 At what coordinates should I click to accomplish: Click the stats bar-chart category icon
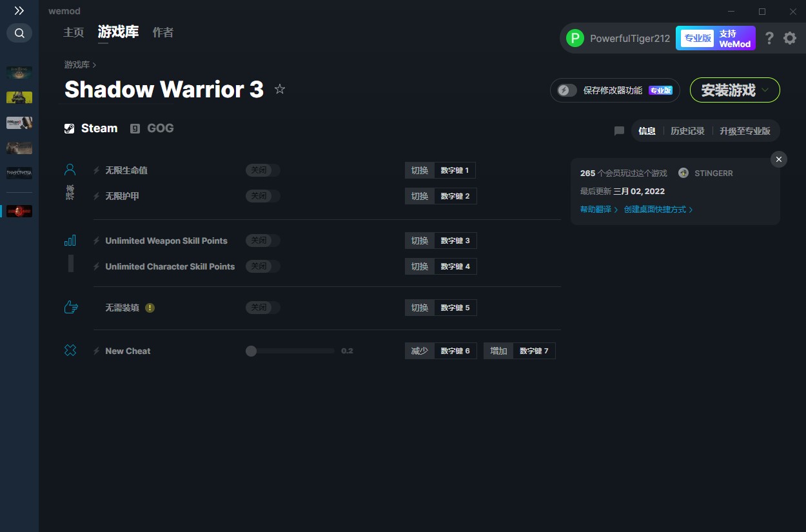click(70, 241)
